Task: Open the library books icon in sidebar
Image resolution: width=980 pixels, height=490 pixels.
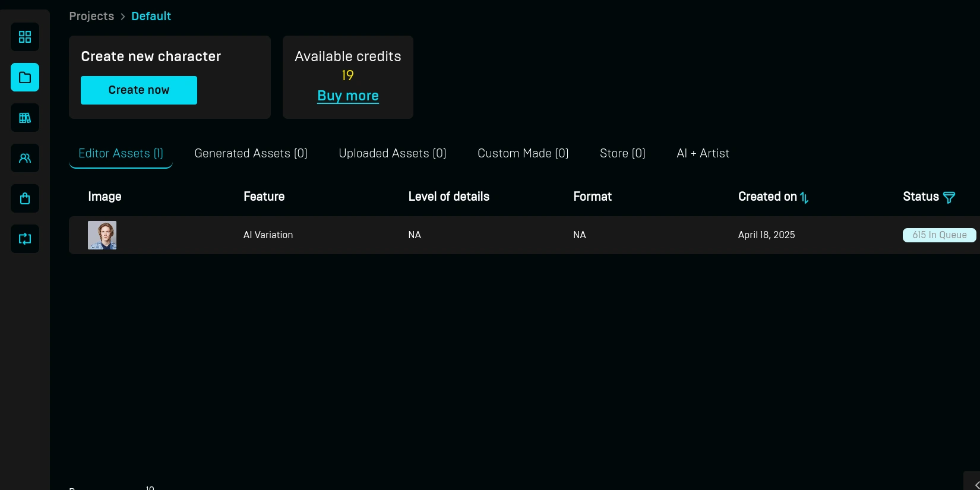Action: pos(25,118)
